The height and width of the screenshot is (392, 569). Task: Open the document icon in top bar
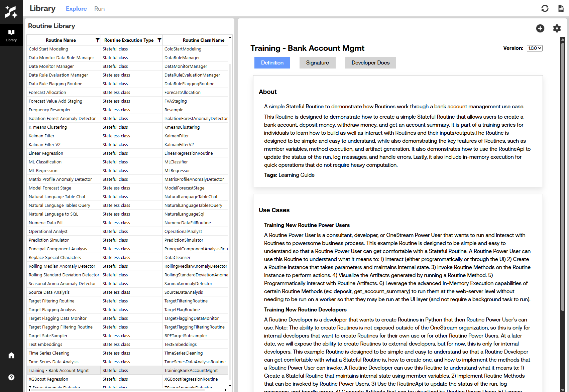561,8
